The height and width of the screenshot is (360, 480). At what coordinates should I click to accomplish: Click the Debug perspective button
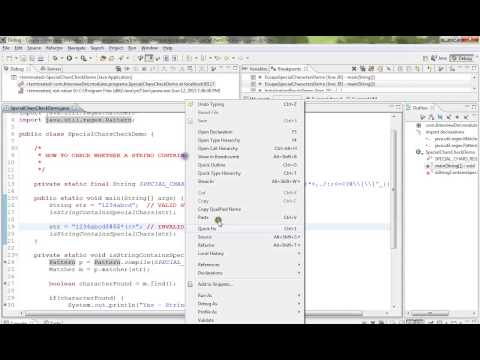click(x=461, y=58)
